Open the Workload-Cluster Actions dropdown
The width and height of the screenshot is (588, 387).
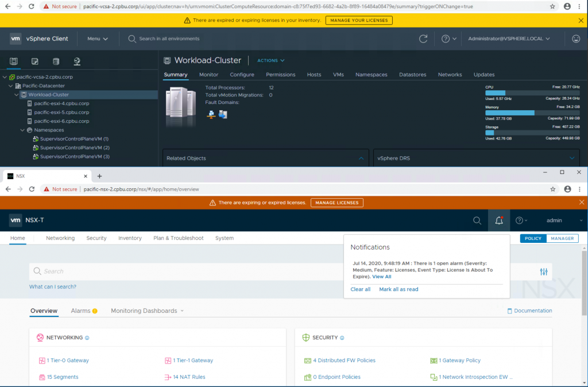270,60
